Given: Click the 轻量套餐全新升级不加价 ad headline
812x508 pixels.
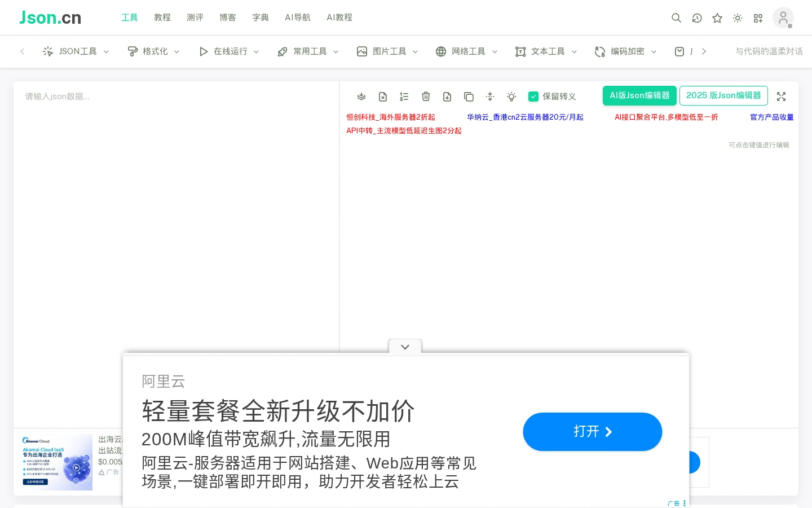Looking at the screenshot, I should click(278, 411).
